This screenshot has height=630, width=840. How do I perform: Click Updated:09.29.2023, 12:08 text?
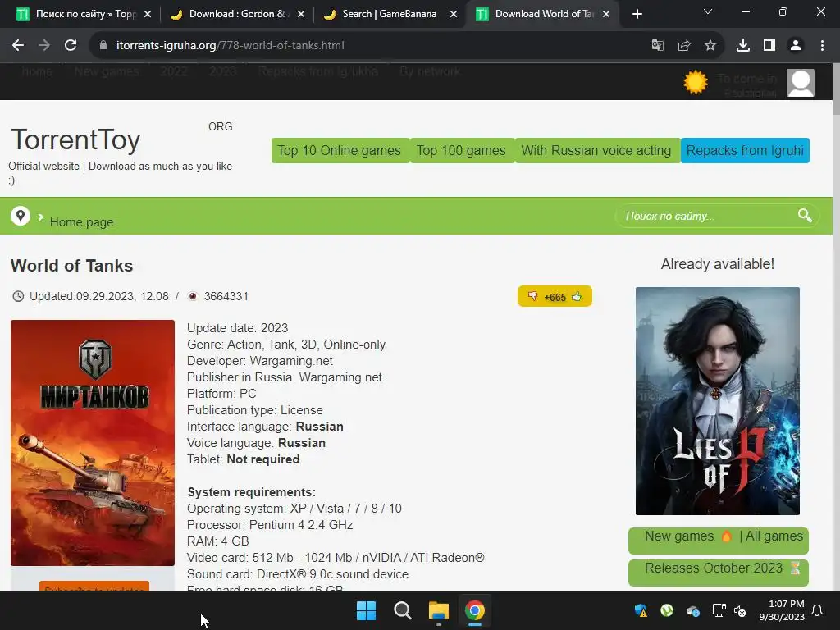pos(99,296)
